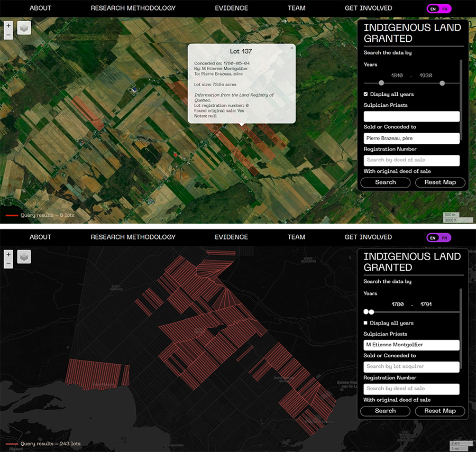Open the Team page from the navigation
Image resolution: width=476 pixels, height=452 pixels.
click(x=296, y=8)
